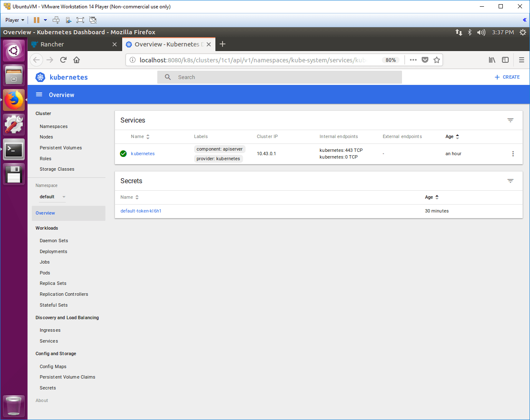Open Ubuntu dash search in launcher

point(14,51)
